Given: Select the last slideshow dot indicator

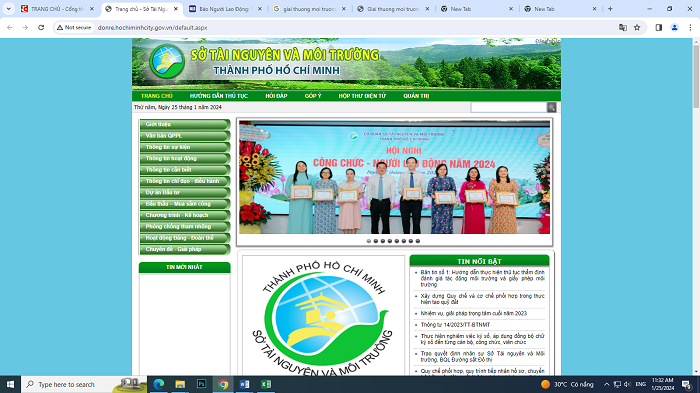Looking at the screenshot, I should pyautogui.click(x=418, y=241).
